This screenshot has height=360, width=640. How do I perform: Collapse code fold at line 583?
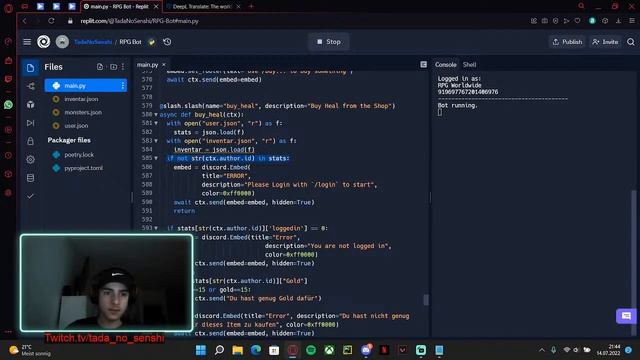156,140
